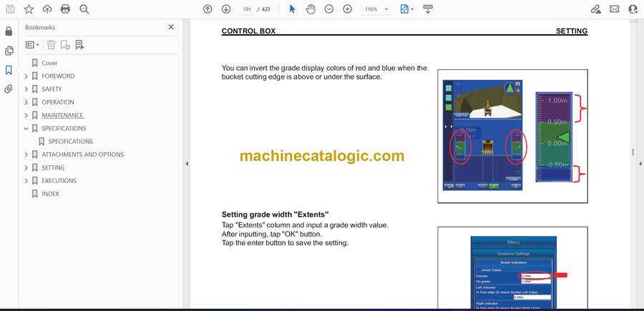Expand the SAFETY bookmark
This screenshot has height=311, width=644.
tap(26, 89)
